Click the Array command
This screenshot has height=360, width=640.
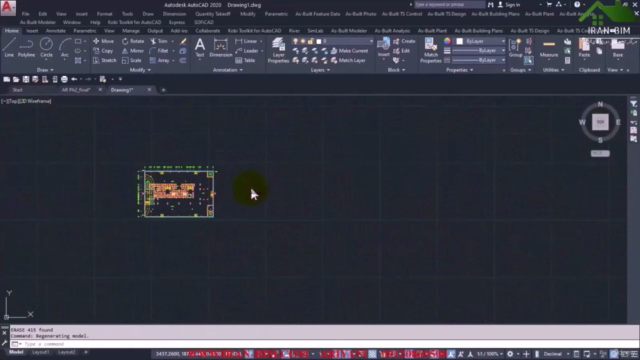[x=160, y=60]
